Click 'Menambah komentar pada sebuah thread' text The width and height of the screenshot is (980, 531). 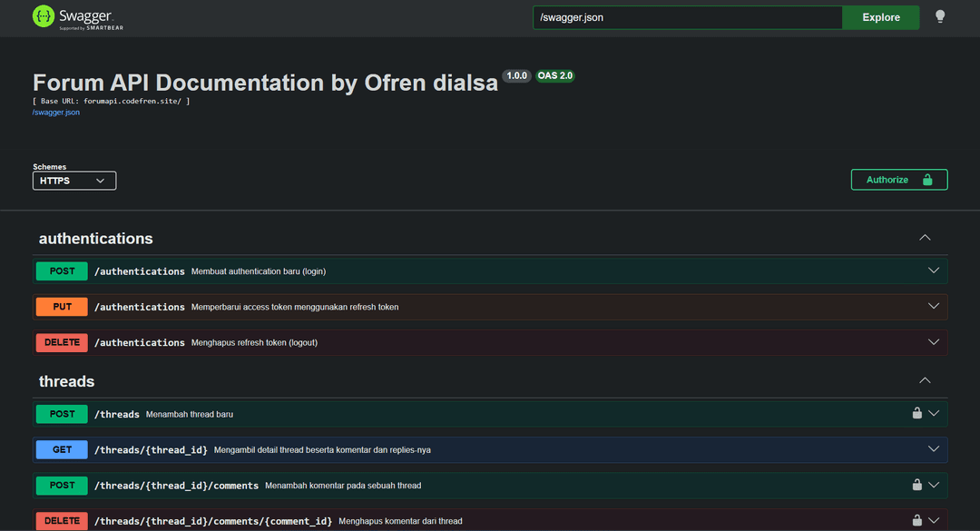coord(343,486)
